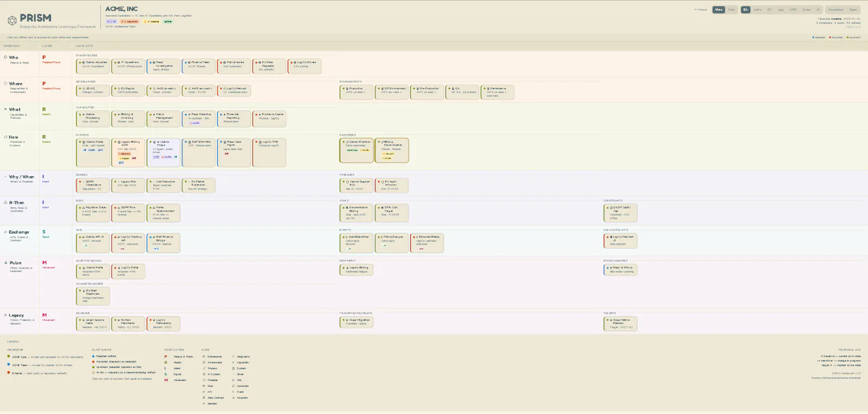The width and height of the screenshot is (868, 414).
Task: Select the EU Data Regulator card
Action: [x=269, y=66]
